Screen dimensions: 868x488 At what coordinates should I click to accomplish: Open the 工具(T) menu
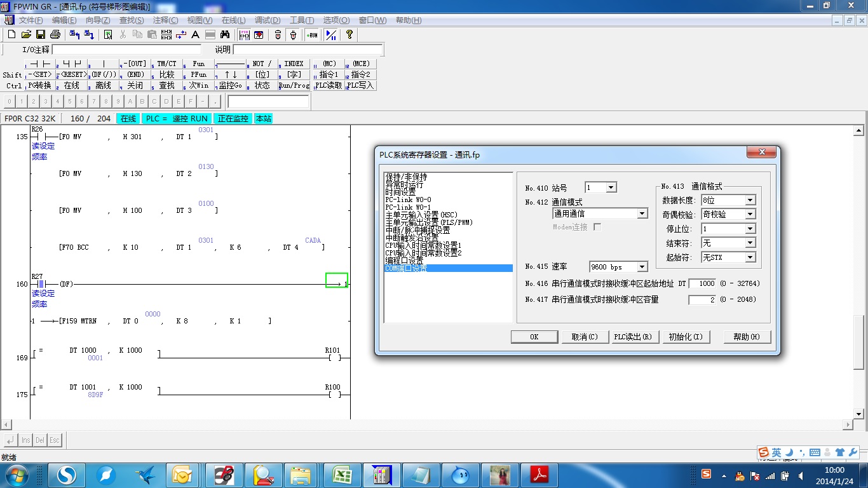(x=302, y=20)
